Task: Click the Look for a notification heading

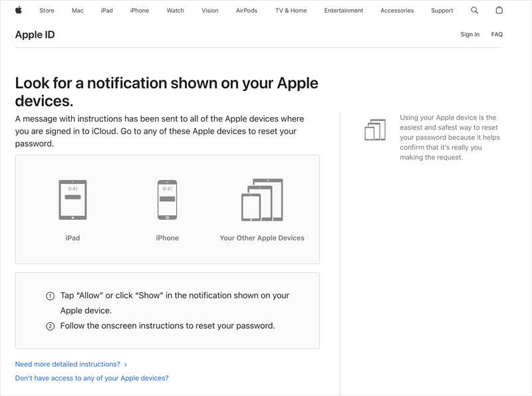Action: [x=167, y=92]
